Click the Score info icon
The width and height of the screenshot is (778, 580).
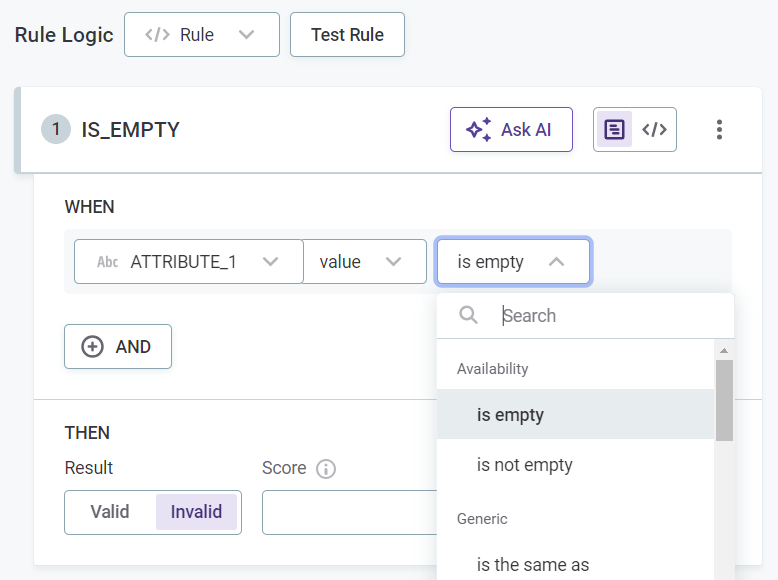pyautogui.click(x=325, y=469)
